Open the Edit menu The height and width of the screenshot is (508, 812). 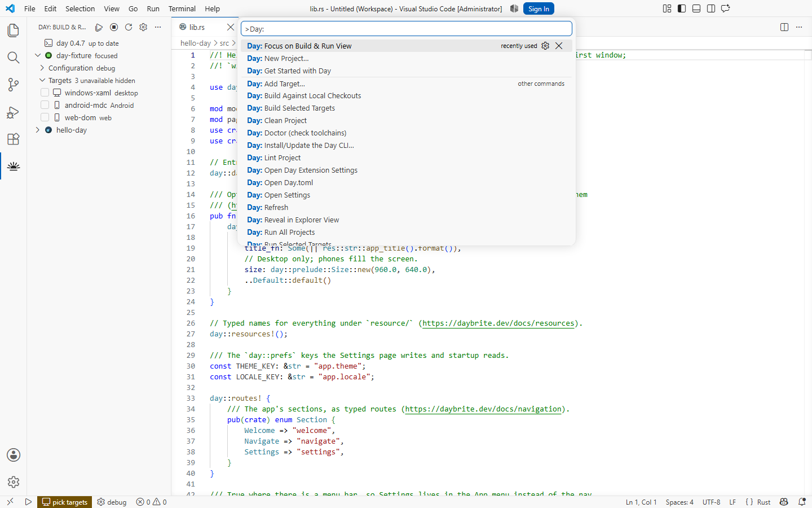50,8
